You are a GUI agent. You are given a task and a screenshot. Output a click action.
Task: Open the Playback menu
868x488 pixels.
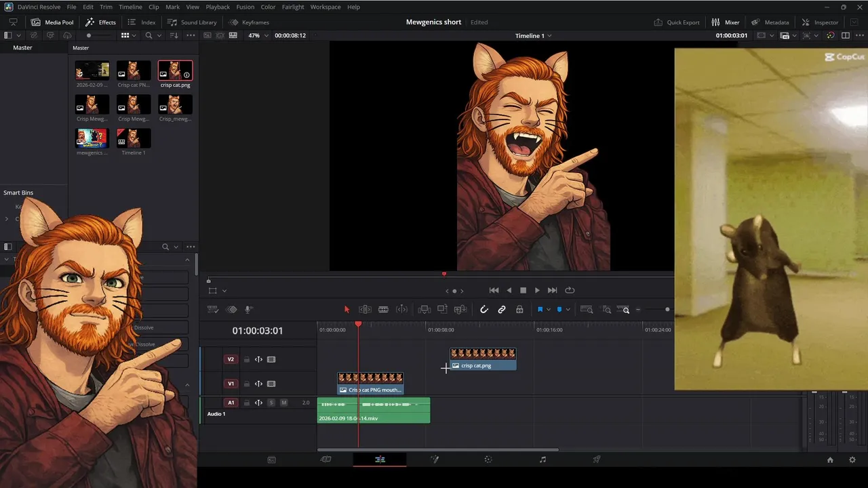pyautogui.click(x=218, y=7)
